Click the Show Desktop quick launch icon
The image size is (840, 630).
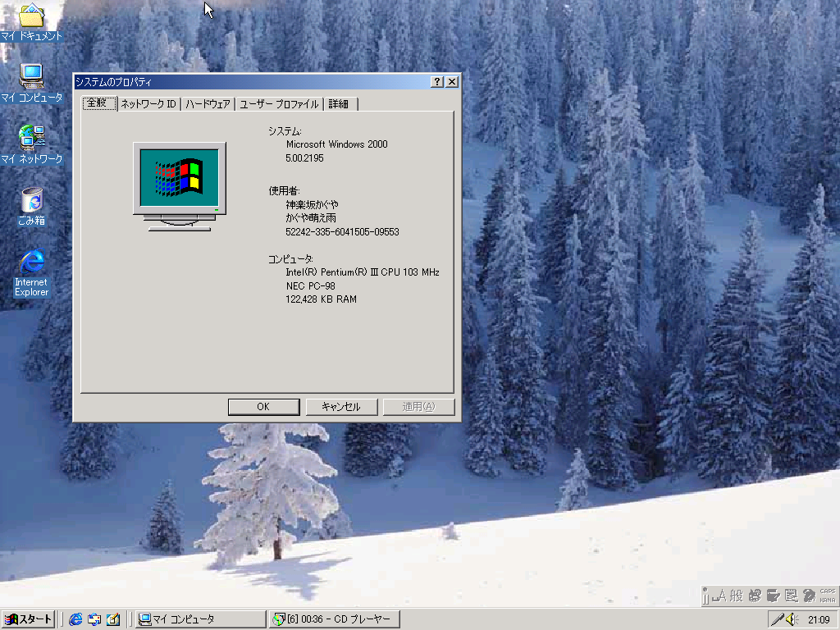click(112, 619)
